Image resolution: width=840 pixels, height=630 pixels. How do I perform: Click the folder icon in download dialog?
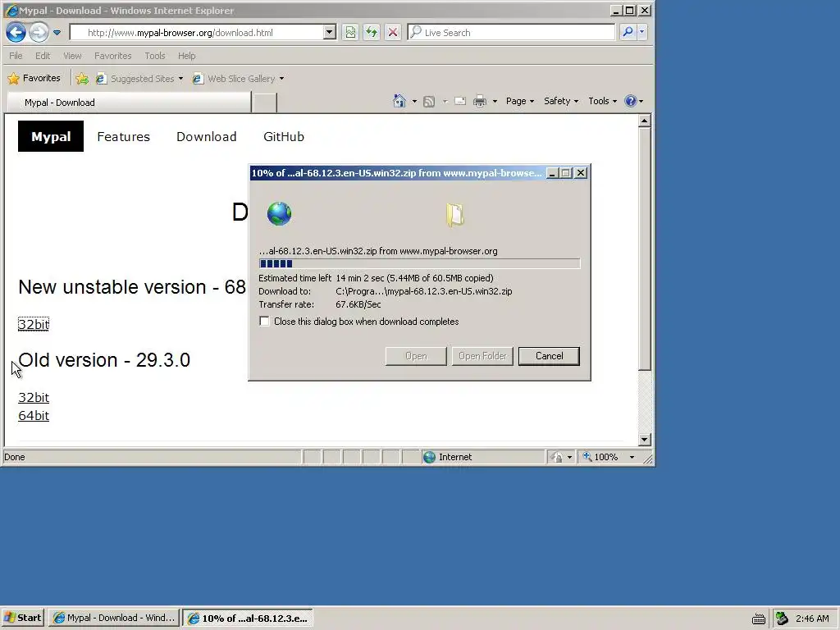pyautogui.click(x=454, y=215)
